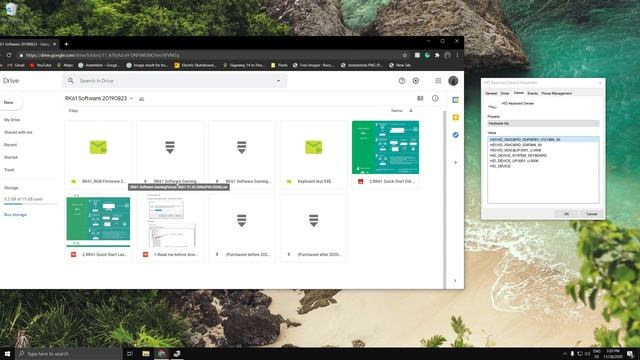Click the New button in Drive
This screenshot has width=640, height=360.
[x=10, y=102]
